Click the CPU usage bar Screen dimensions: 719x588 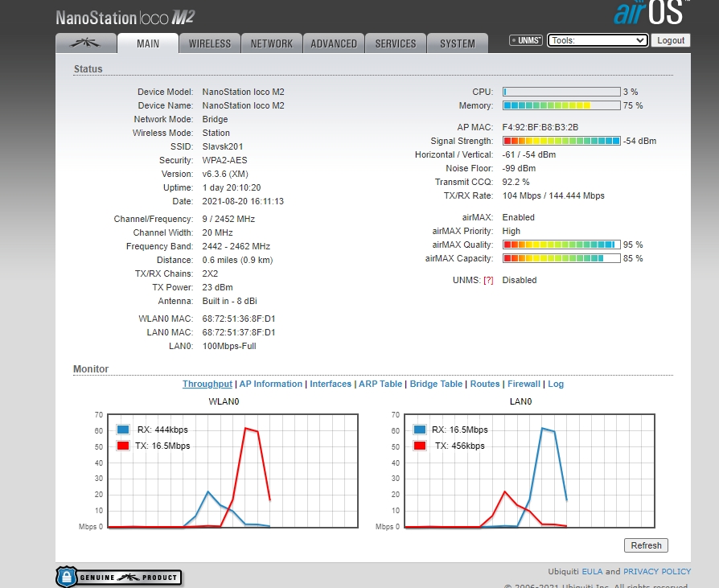561,92
